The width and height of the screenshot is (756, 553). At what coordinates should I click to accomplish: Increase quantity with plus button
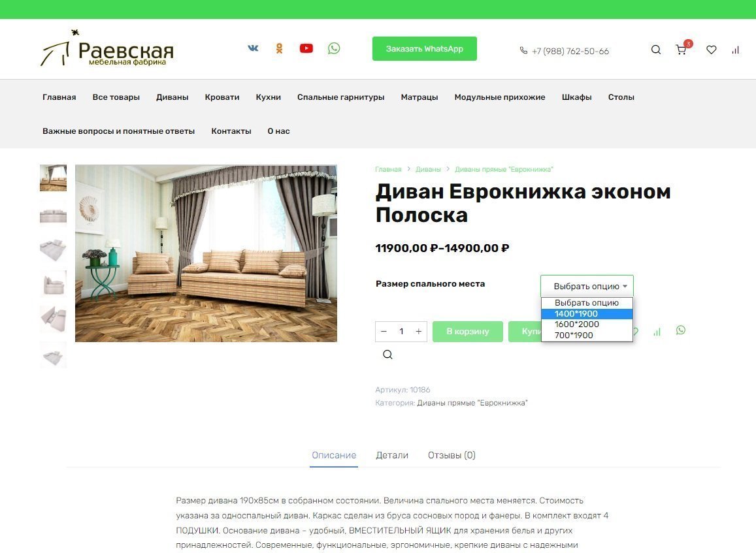tap(418, 332)
